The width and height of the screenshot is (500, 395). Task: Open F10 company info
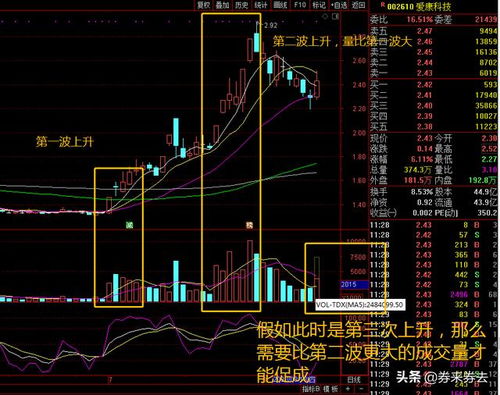point(300,5)
